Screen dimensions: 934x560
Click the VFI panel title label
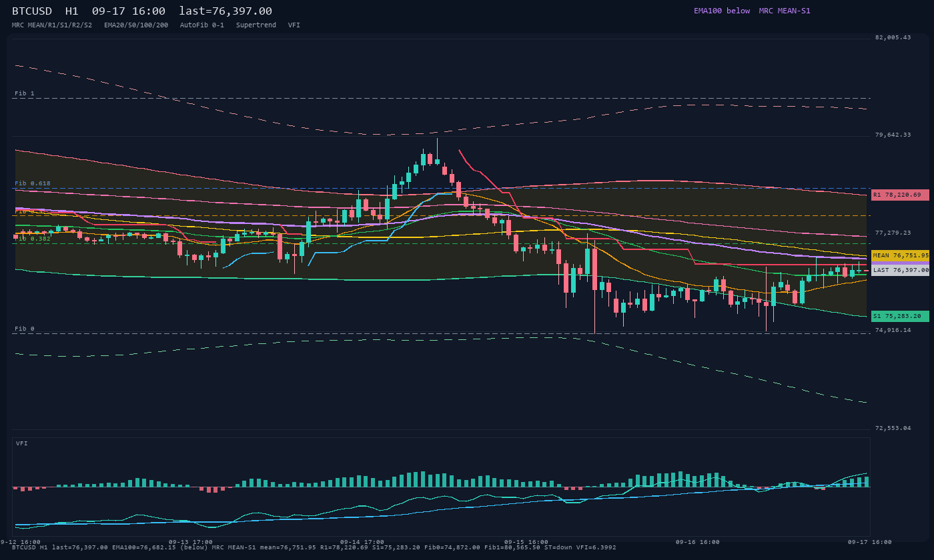click(22, 443)
